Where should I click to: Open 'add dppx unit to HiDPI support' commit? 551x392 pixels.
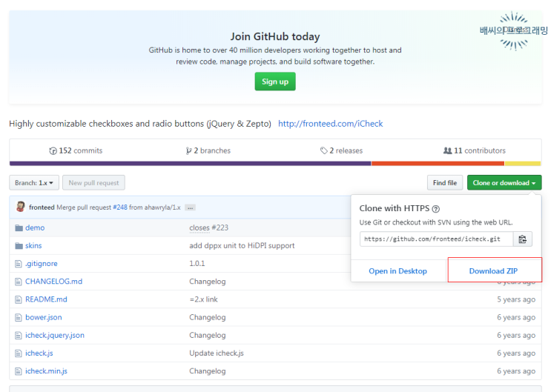(x=242, y=245)
